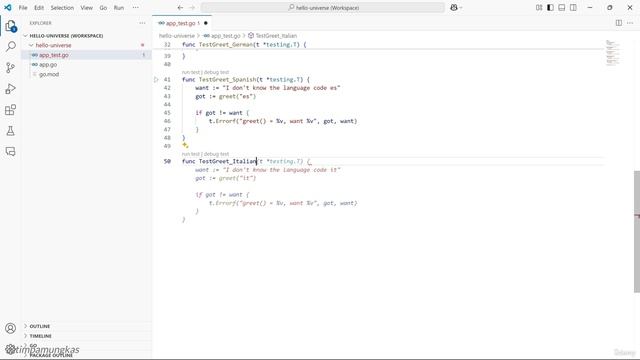Open the Run menu

119,7
